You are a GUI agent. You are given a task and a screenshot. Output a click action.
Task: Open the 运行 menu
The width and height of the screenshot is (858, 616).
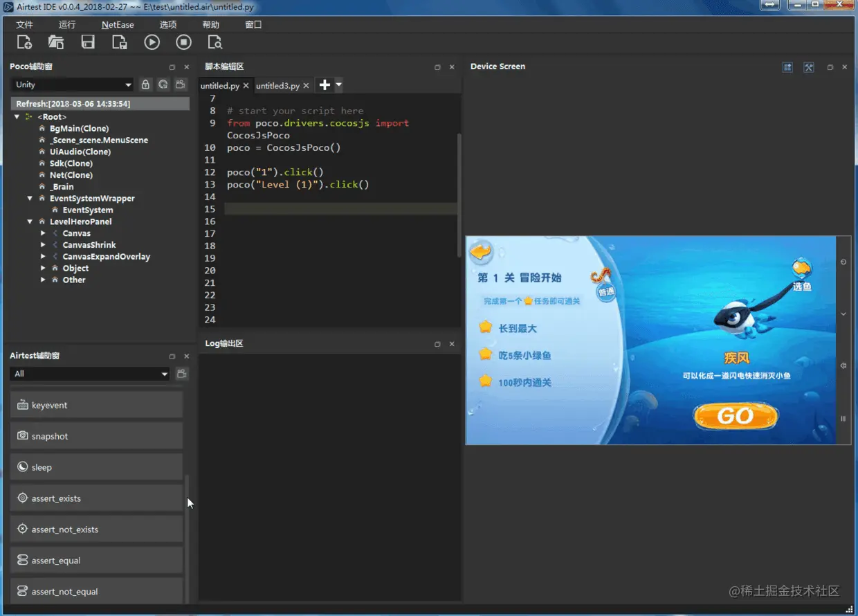67,25
